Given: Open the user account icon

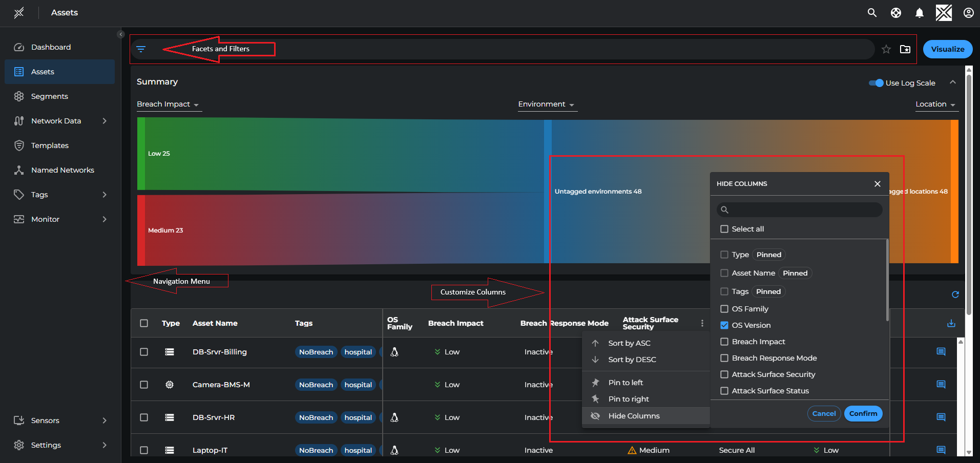Looking at the screenshot, I should coord(968,13).
